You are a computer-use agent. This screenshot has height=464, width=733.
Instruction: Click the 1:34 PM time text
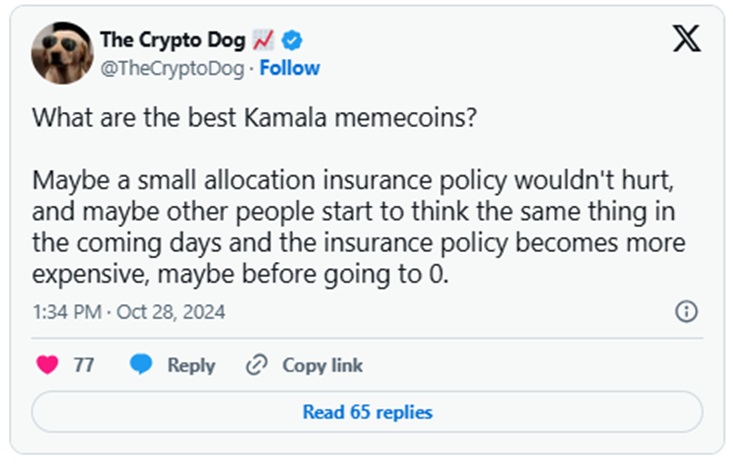66,312
